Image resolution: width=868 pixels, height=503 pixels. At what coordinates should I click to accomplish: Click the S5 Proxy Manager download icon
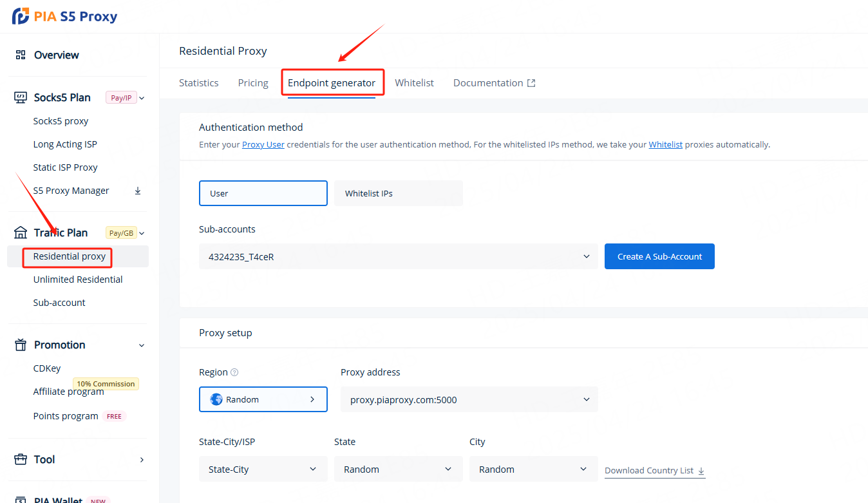tap(138, 191)
